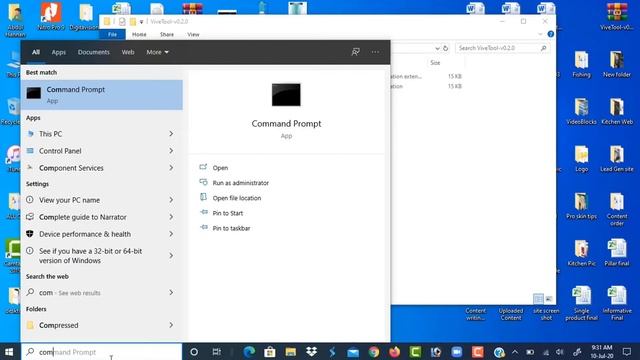Open the Windows Start button

9,352
